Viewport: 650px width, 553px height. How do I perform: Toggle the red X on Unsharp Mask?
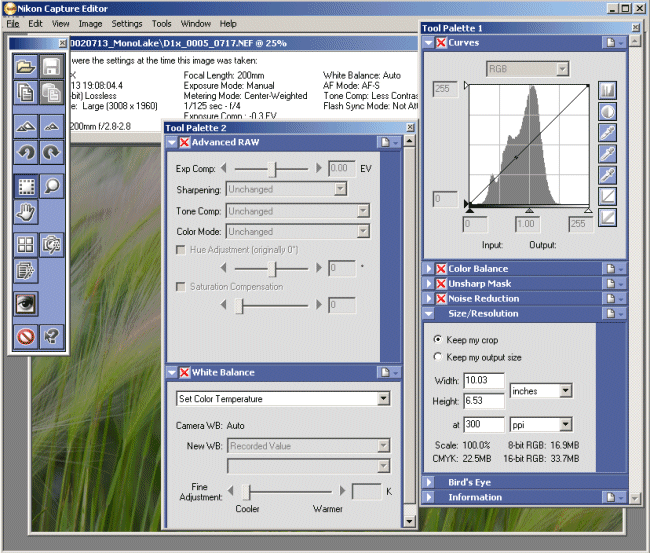click(441, 284)
